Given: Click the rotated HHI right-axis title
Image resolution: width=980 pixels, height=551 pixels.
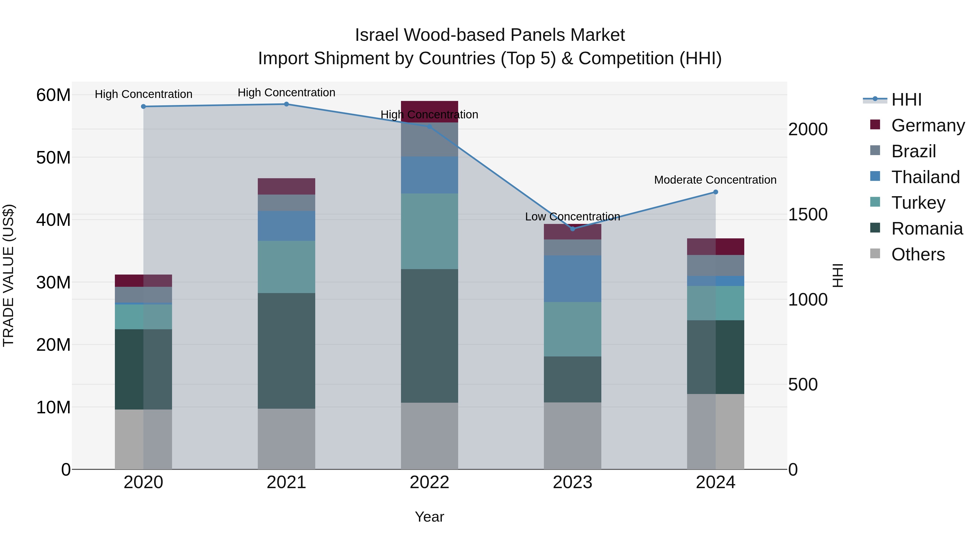Looking at the screenshot, I should point(838,275).
